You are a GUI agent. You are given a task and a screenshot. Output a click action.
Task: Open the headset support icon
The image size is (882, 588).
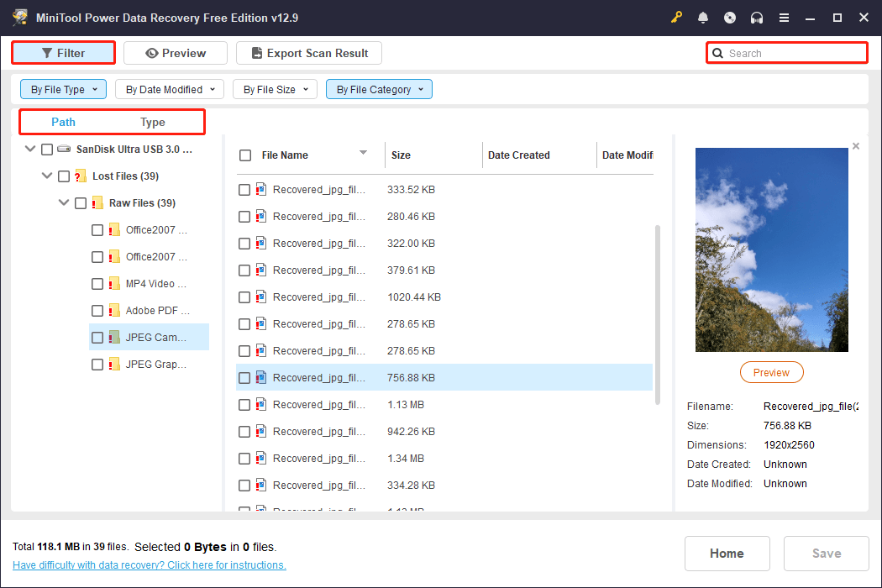pyautogui.click(x=757, y=18)
